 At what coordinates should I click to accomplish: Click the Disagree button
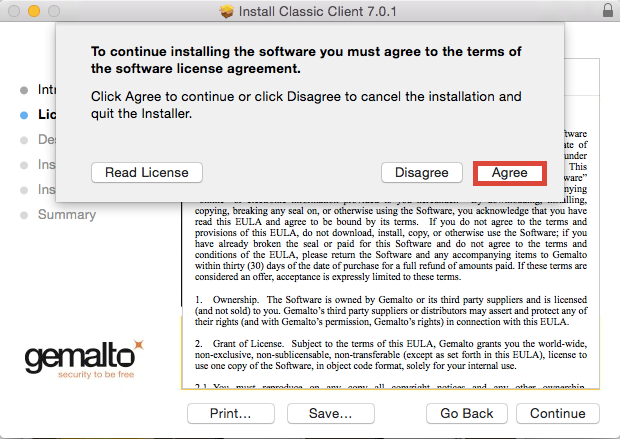pos(422,173)
